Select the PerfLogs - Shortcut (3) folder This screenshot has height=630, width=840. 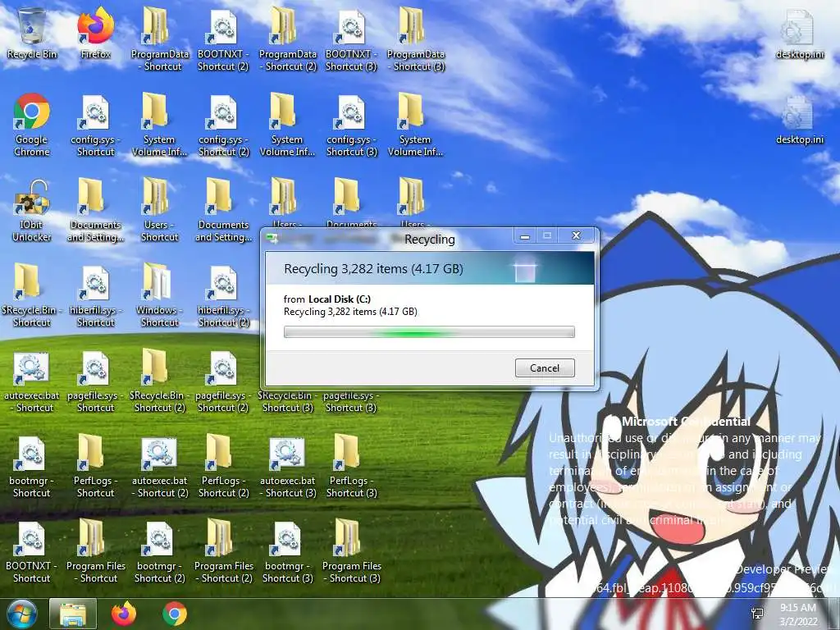(x=351, y=467)
